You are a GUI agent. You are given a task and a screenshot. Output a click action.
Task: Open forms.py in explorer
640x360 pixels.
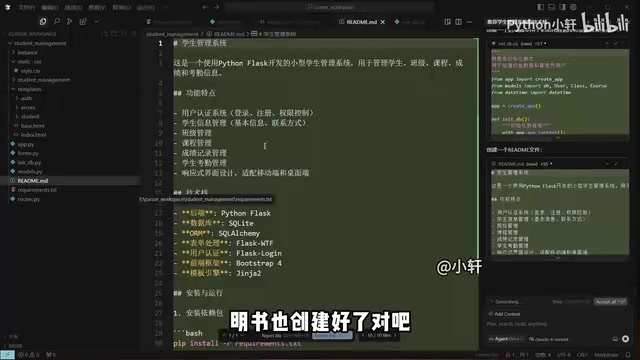pyautogui.click(x=28, y=153)
